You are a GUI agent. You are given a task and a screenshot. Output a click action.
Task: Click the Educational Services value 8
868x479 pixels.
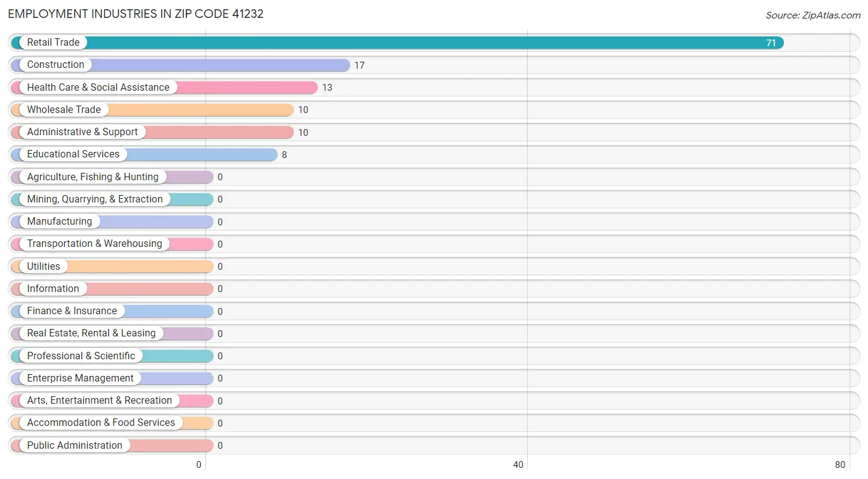tap(285, 155)
